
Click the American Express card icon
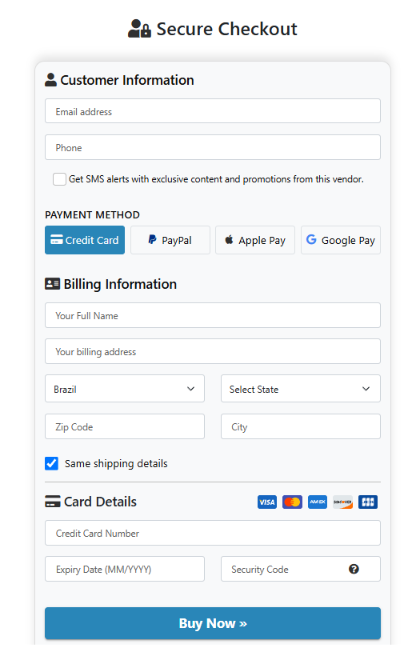pos(317,502)
